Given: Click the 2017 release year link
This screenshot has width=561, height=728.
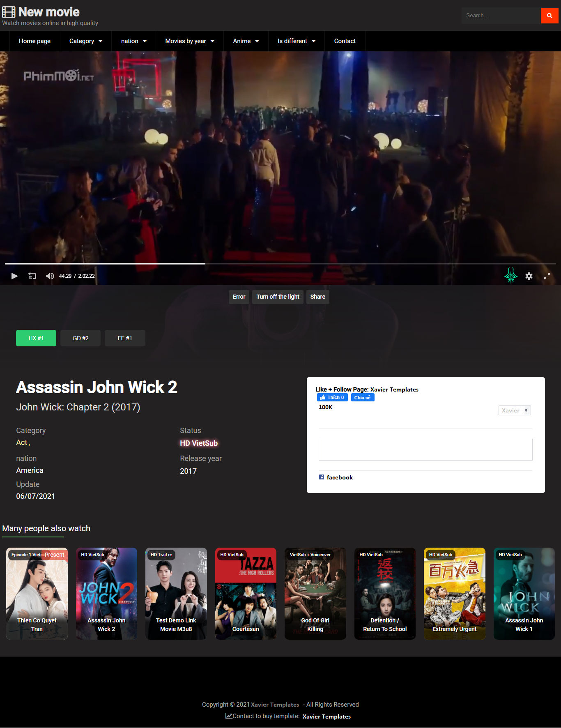Looking at the screenshot, I should [x=188, y=471].
